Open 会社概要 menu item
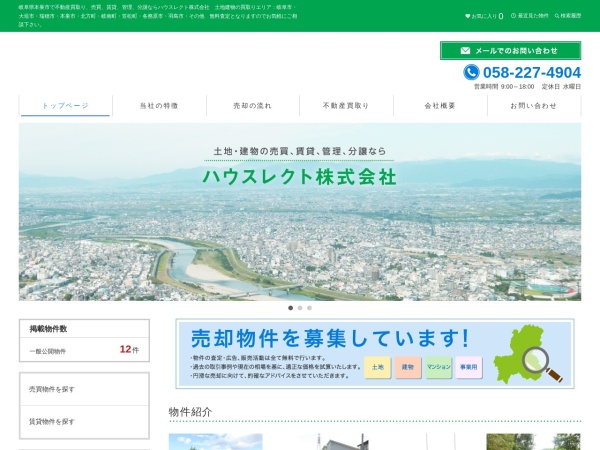Viewport: 600px width, 450px height. pyautogui.click(x=440, y=106)
